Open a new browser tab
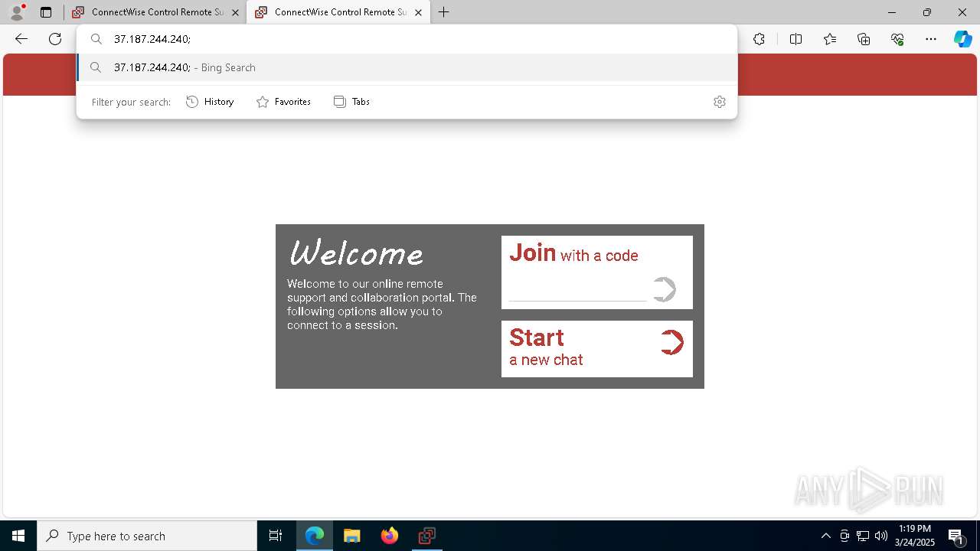The height and width of the screenshot is (551, 980). point(444,12)
